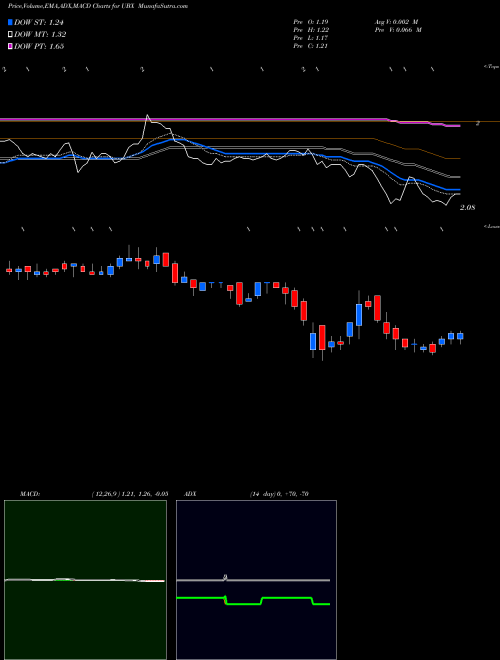Click the blue DOW ST legend swatch
The image size is (500, 660).
11,22
